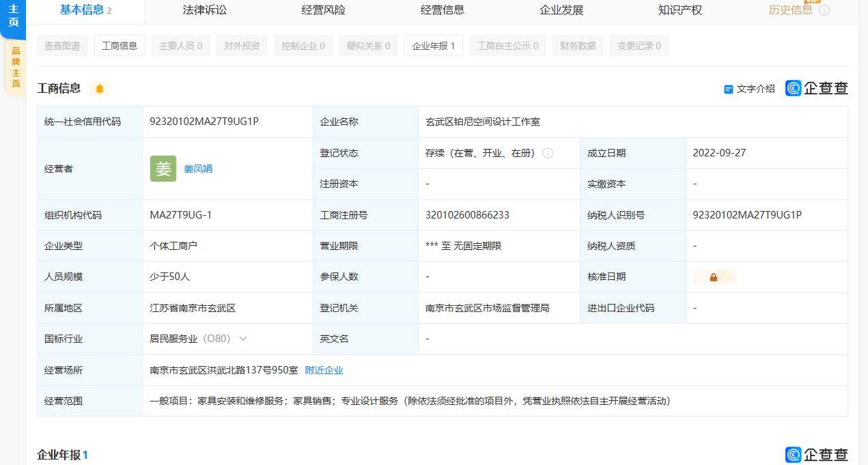Image resolution: width=868 pixels, height=465 pixels.
Task: Click the 企查查 logo in 工商信息 header
Action: [x=817, y=88]
